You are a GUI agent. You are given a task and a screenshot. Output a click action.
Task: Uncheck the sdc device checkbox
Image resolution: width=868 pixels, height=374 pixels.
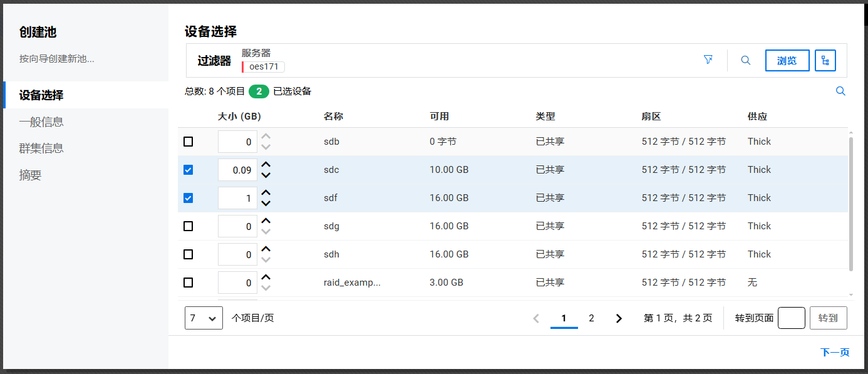pyautogui.click(x=189, y=170)
